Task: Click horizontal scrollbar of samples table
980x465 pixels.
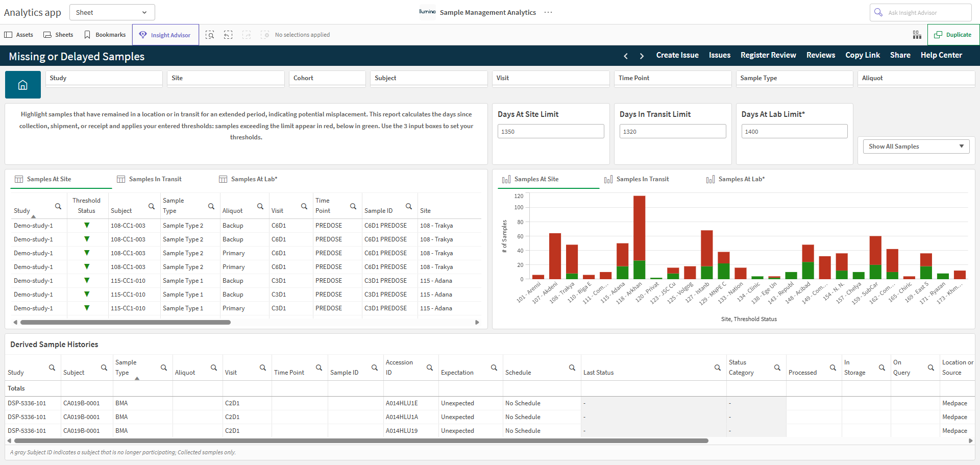Action: pyautogui.click(x=126, y=322)
